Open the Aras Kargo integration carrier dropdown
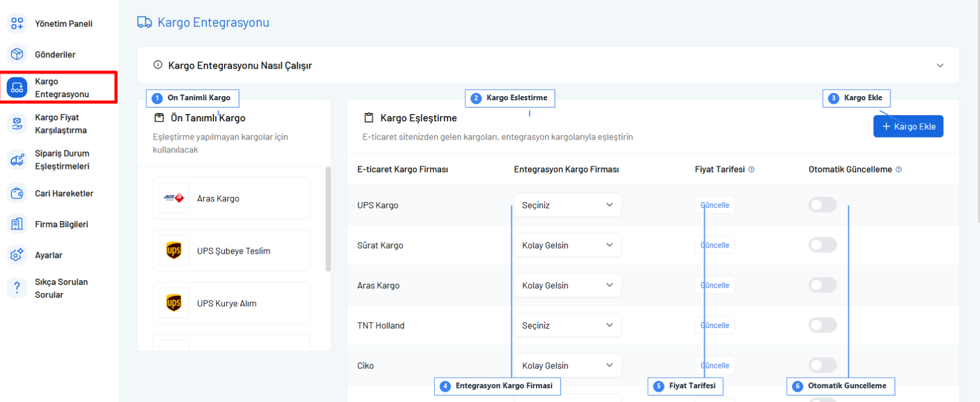The width and height of the screenshot is (980, 402). (x=567, y=285)
